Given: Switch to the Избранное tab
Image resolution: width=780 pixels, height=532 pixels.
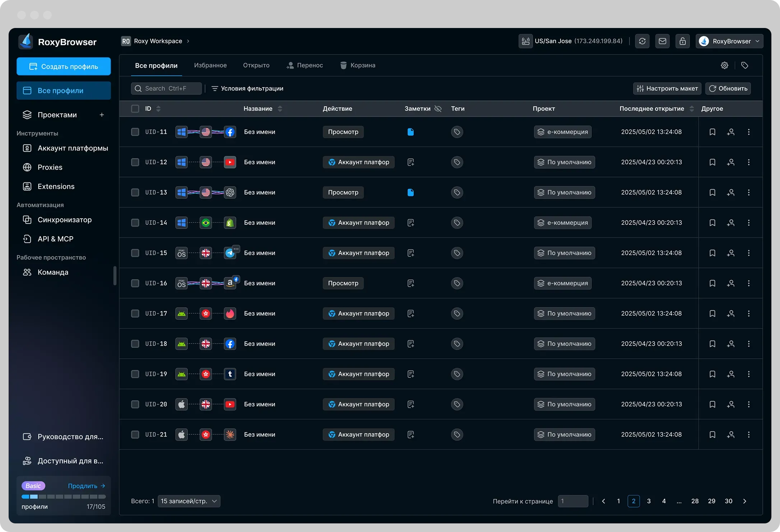Looking at the screenshot, I should click(210, 65).
